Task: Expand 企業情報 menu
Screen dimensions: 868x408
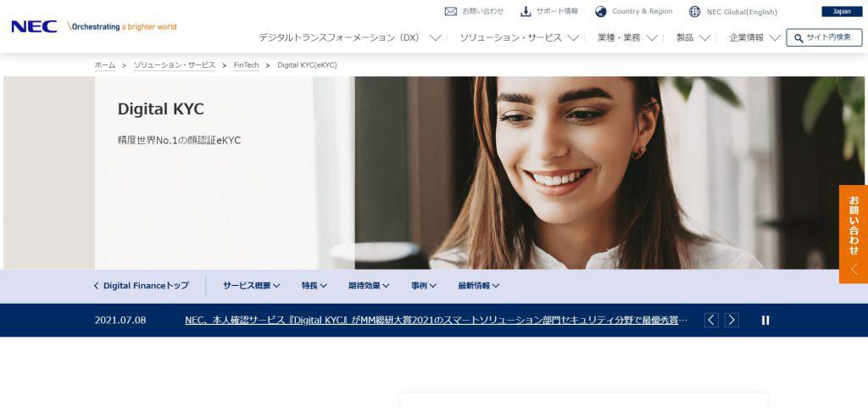Action: coord(754,37)
